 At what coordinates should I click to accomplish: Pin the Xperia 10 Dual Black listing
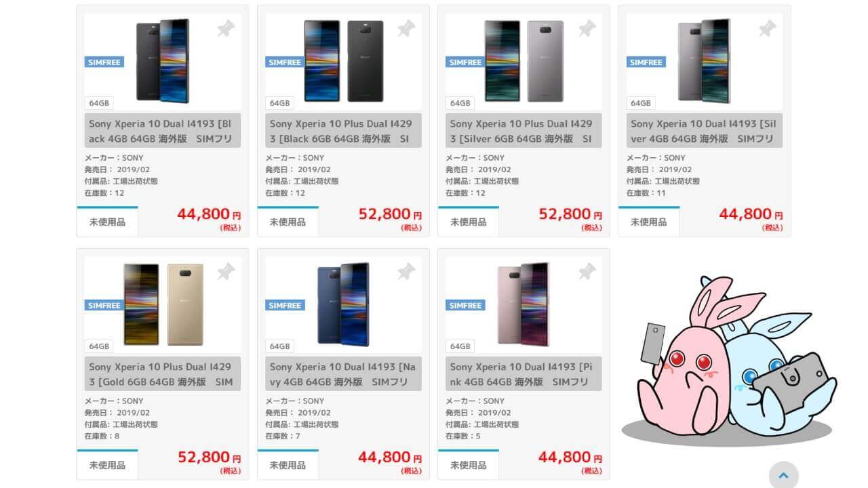tap(226, 28)
